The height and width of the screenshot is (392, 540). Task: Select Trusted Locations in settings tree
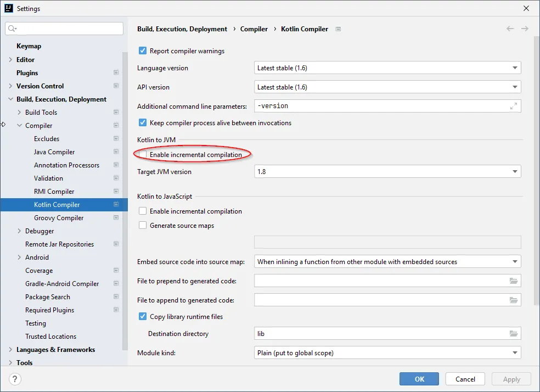pyautogui.click(x=50, y=336)
